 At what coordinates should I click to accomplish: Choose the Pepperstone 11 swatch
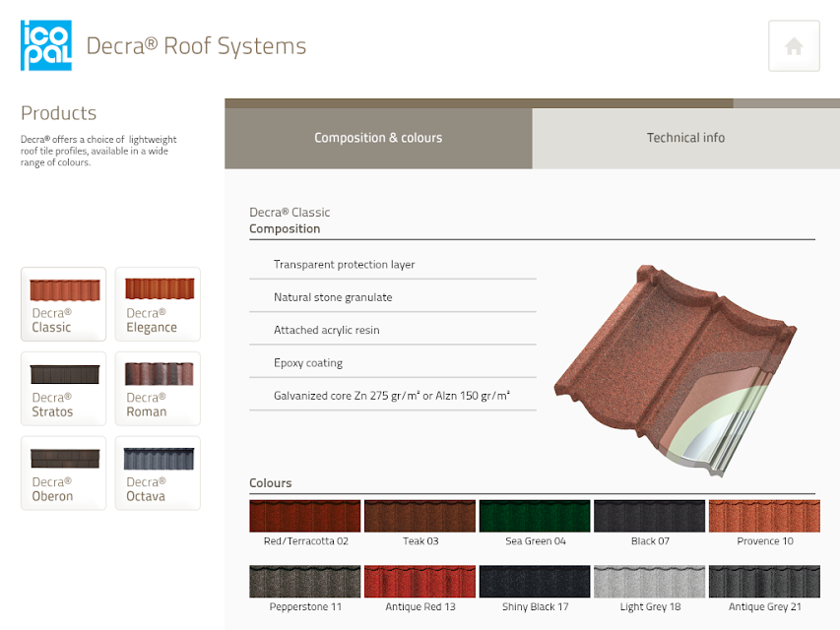[305, 581]
